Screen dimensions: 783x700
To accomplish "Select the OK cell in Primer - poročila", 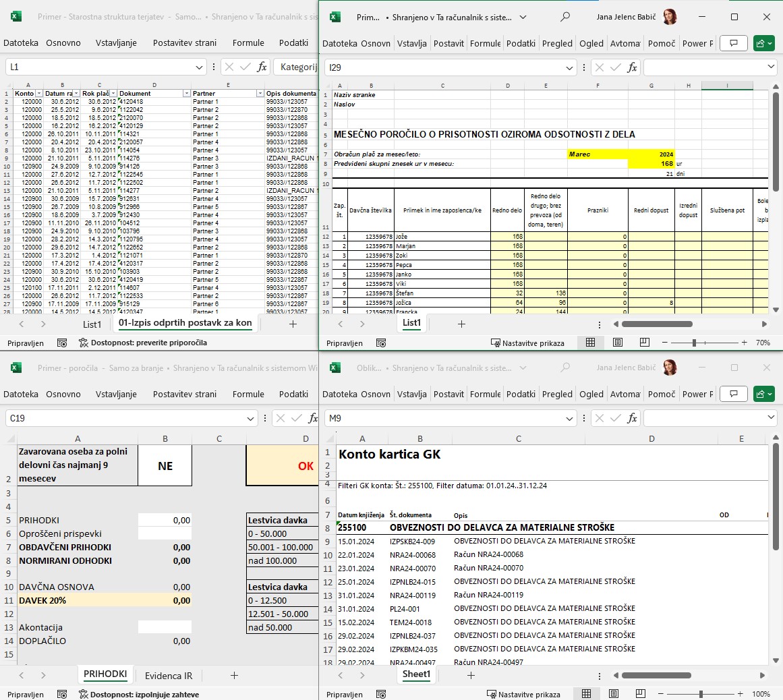I will tap(282, 465).
